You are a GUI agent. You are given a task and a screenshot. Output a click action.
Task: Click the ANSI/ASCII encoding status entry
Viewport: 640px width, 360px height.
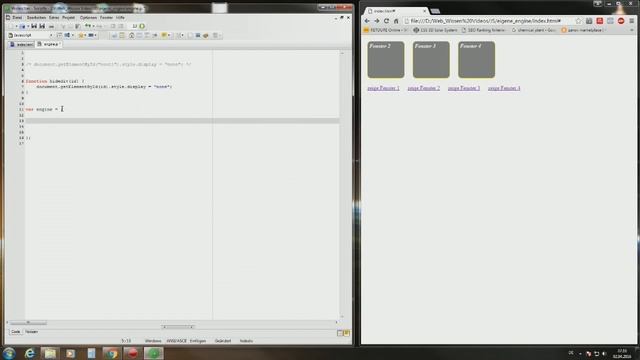(x=176, y=341)
